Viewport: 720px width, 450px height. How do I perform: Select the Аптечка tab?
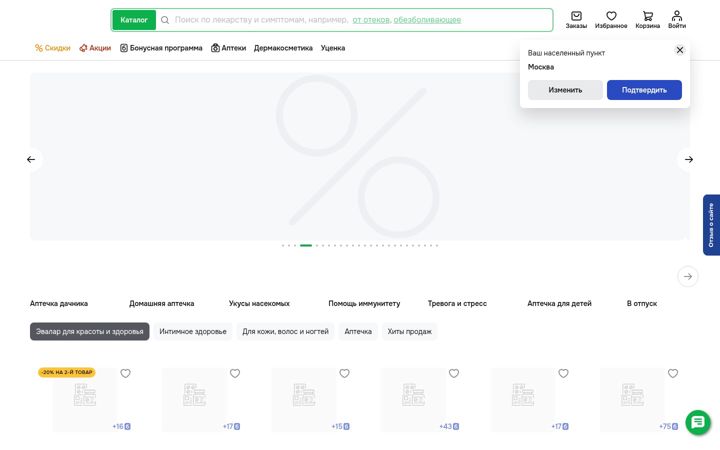358,332
